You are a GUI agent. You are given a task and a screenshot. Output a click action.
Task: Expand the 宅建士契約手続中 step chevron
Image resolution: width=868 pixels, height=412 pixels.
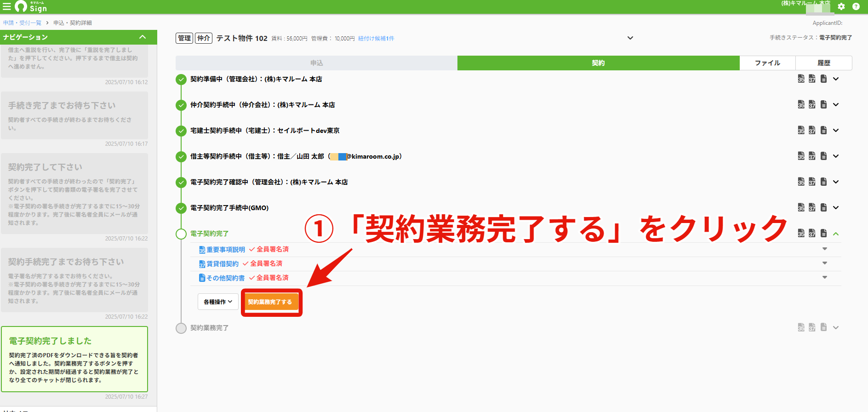pos(836,130)
